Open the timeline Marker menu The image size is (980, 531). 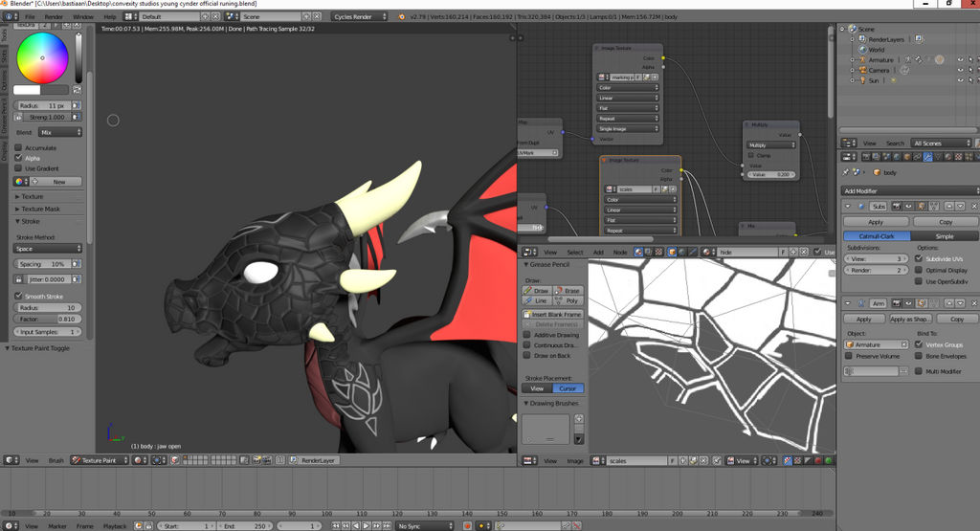57,526
